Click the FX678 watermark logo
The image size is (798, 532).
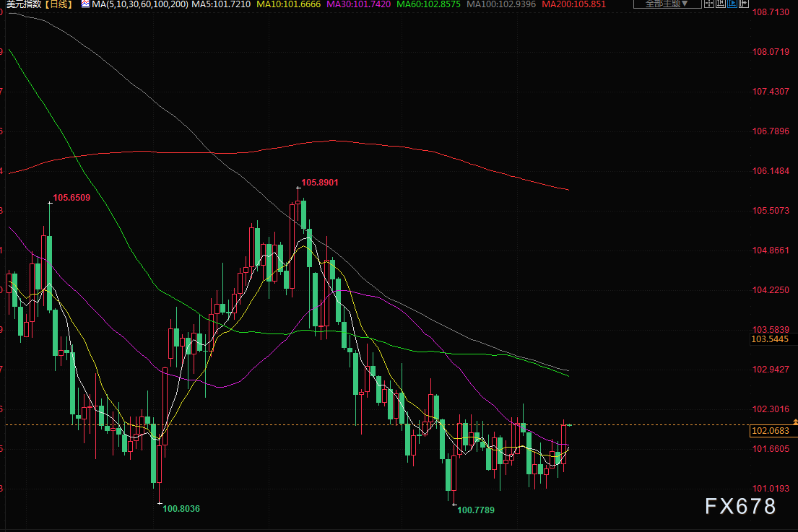[740, 507]
